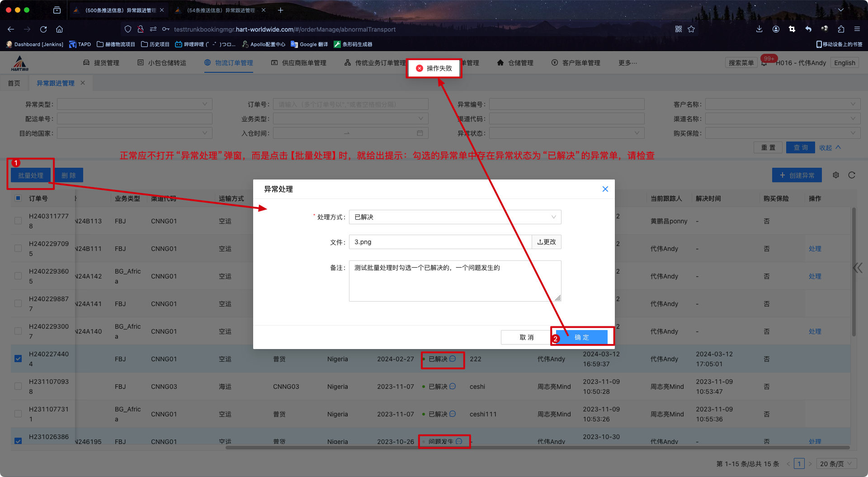This screenshot has width=868, height=477.
Task: Open the browser downloads icon
Action: click(x=759, y=29)
